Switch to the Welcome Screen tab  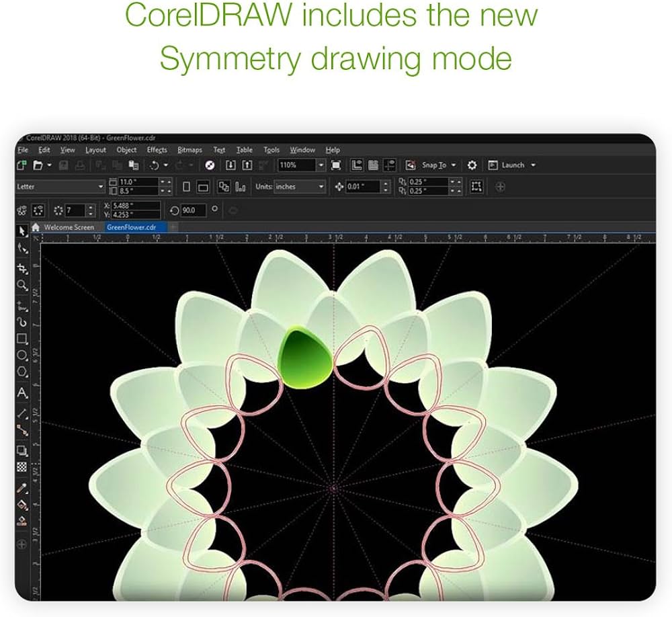(x=69, y=227)
